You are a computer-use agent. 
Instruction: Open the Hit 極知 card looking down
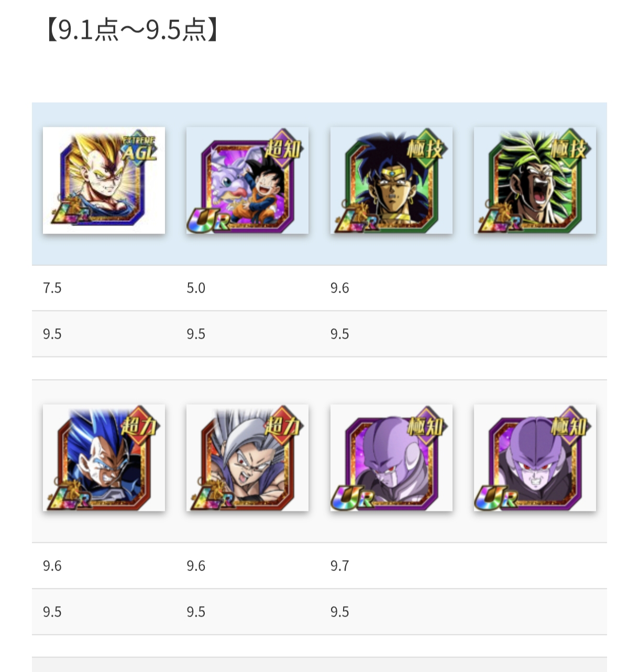[x=391, y=457]
